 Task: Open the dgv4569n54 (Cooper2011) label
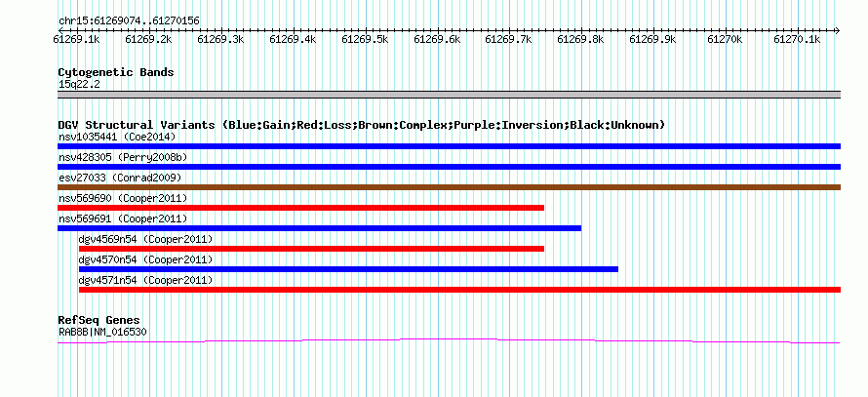tap(145, 239)
